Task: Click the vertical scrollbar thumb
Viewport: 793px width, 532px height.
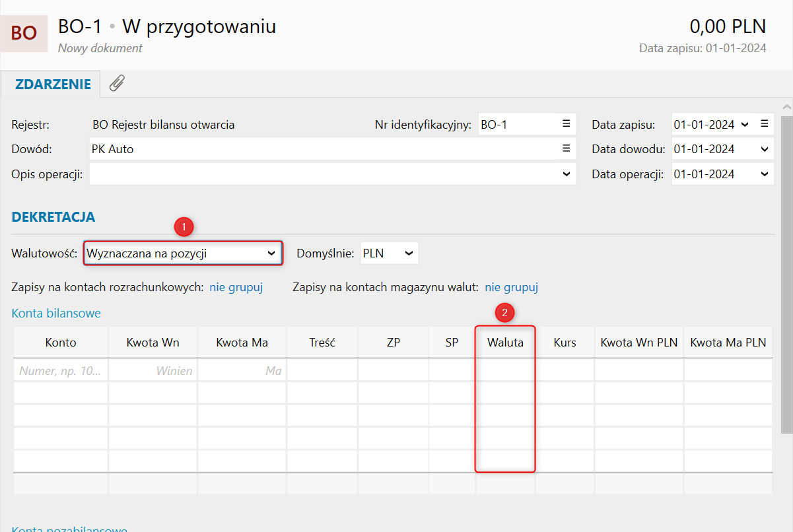Action: coord(786,275)
